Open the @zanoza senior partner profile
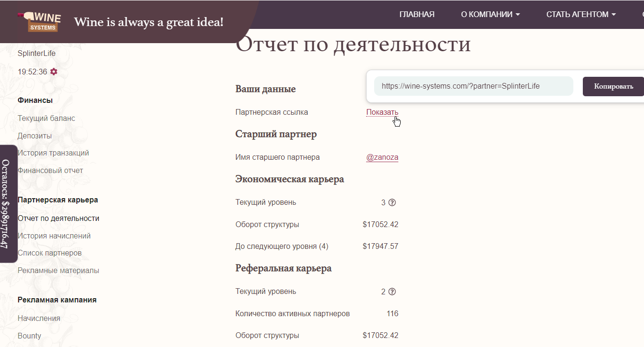 [x=382, y=157]
